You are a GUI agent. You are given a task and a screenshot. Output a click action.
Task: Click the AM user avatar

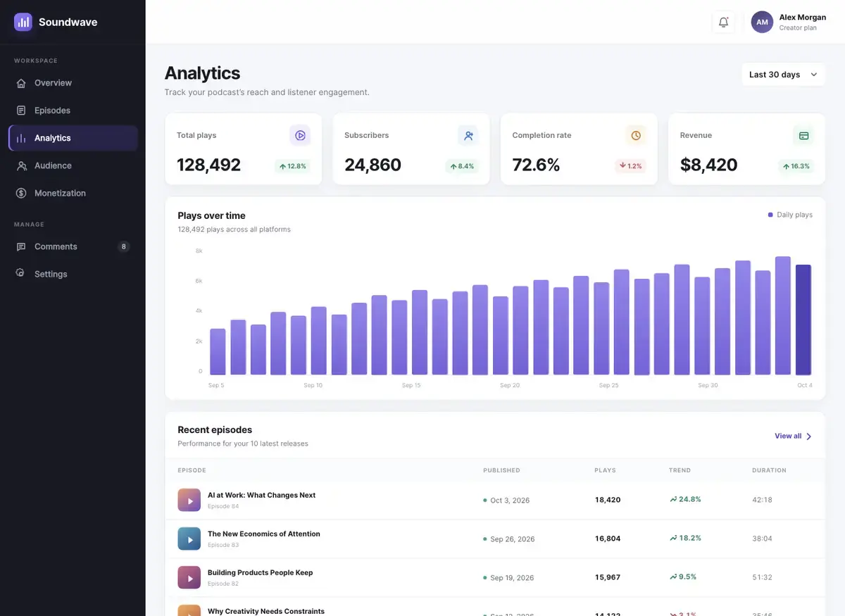tap(762, 23)
